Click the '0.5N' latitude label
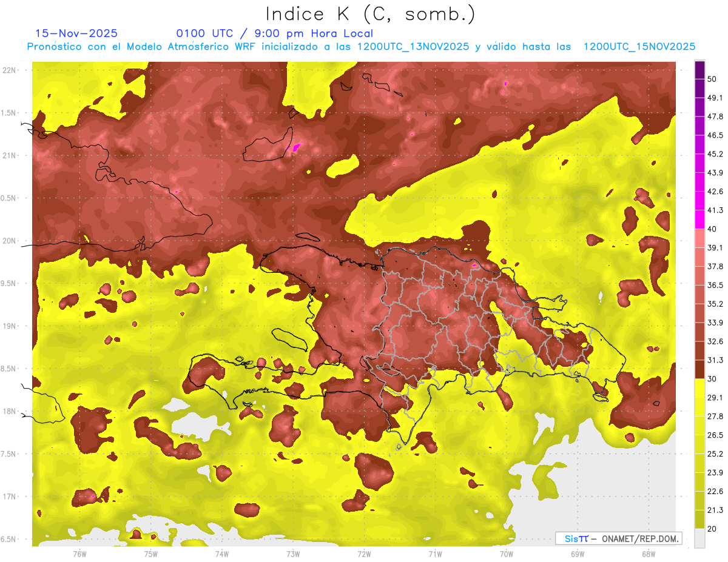 point(9,198)
